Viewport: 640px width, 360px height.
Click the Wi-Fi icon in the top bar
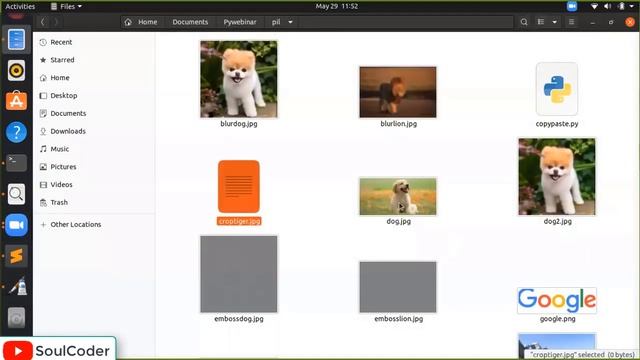tap(594, 6)
